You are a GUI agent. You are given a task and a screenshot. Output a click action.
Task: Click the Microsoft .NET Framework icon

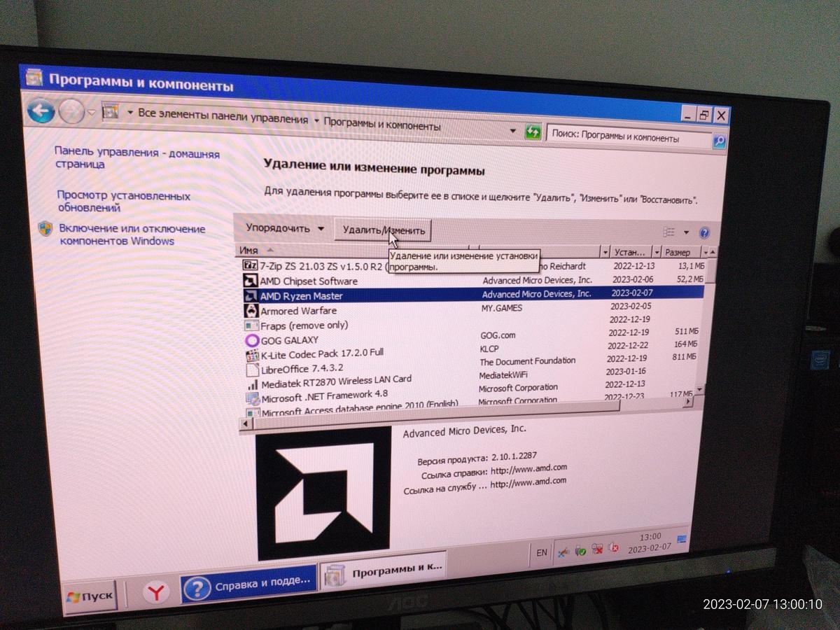pos(253,399)
